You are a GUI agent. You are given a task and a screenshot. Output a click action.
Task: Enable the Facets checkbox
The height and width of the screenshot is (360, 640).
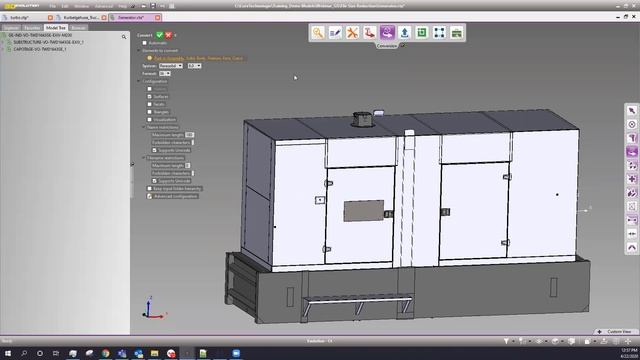[149, 104]
